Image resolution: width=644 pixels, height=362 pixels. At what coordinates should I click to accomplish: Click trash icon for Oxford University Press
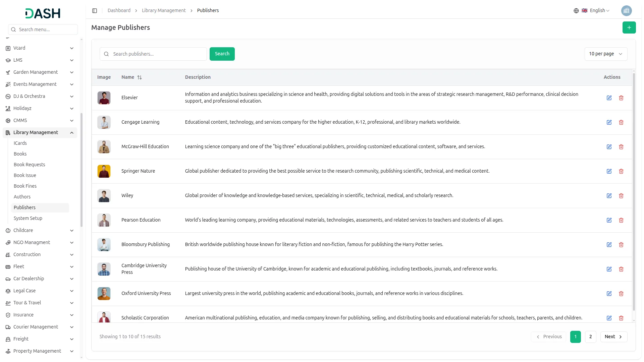pyautogui.click(x=621, y=294)
